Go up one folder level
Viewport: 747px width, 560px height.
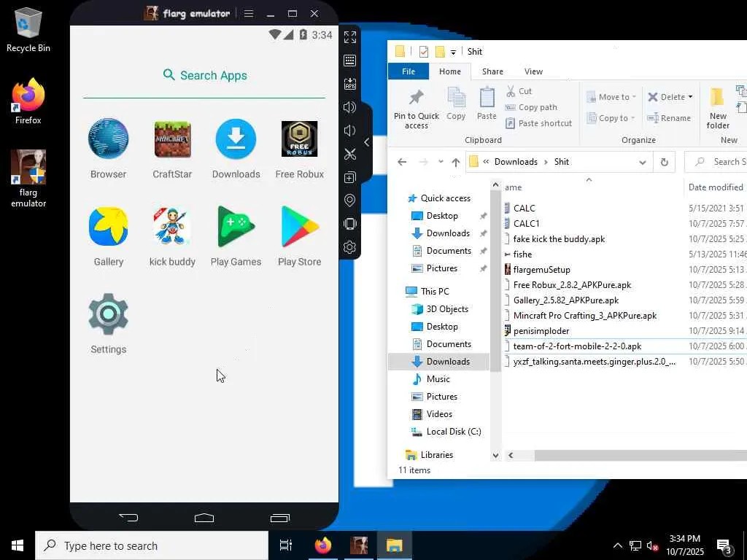[x=456, y=162]
